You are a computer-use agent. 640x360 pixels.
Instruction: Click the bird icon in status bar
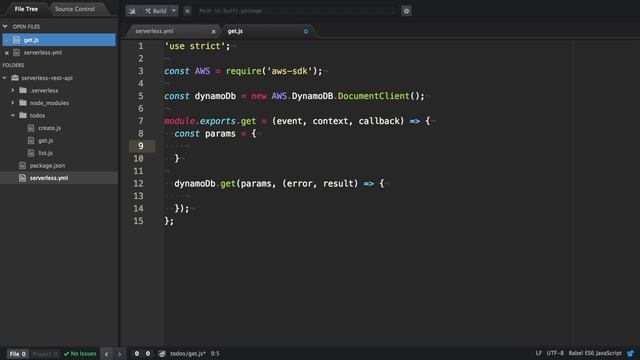coord(631,353)
